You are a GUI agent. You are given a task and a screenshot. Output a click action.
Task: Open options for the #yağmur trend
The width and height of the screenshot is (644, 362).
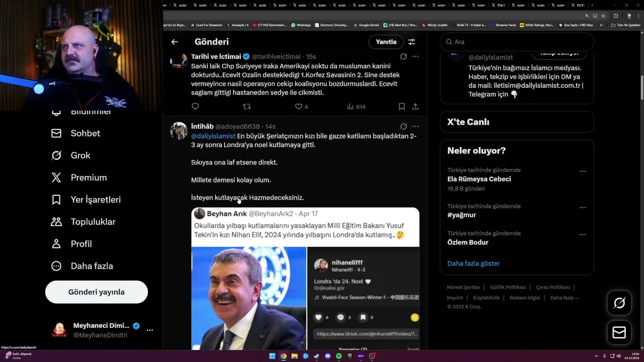click(583, 208)
